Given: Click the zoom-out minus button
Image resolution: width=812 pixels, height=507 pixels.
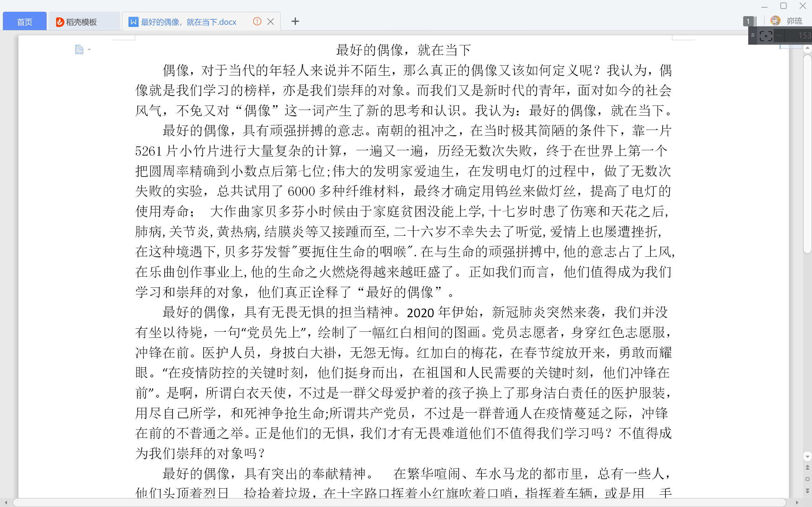Looking at the screenshot, I should [x=779, y=35].
